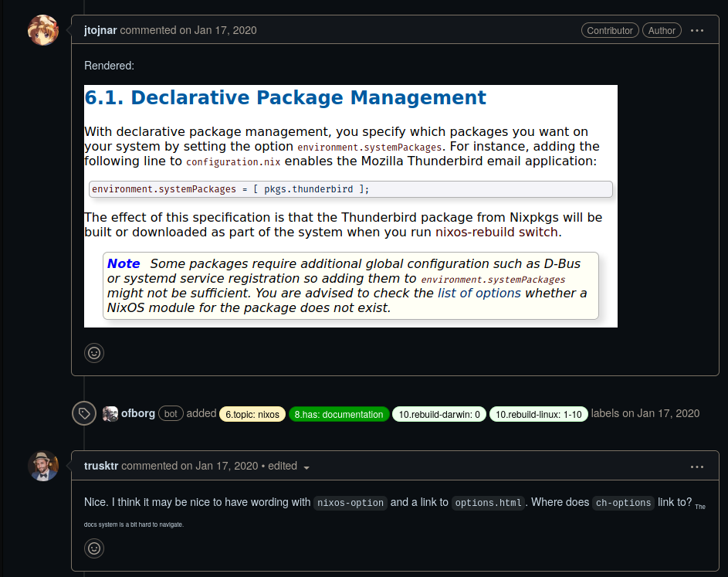Select the 10.rebuild-linux: 1-10 label

tap(539, 414)
